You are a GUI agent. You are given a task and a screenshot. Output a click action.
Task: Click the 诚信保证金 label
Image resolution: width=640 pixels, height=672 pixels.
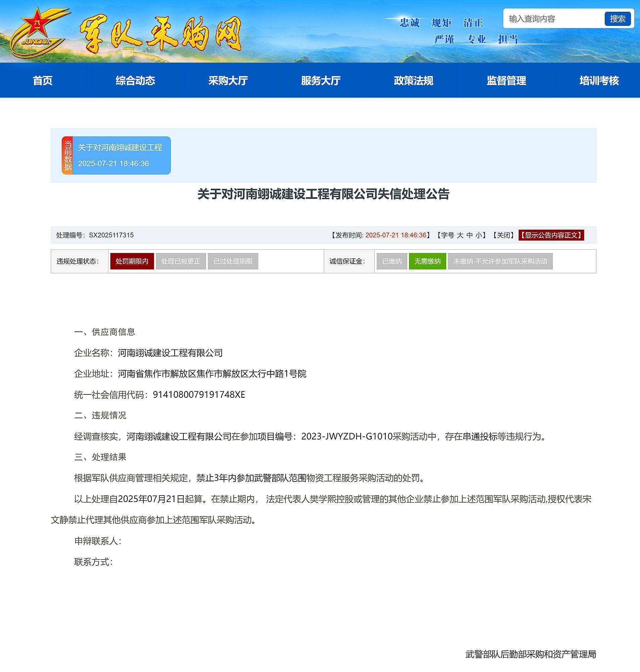(x=347, y=261)
